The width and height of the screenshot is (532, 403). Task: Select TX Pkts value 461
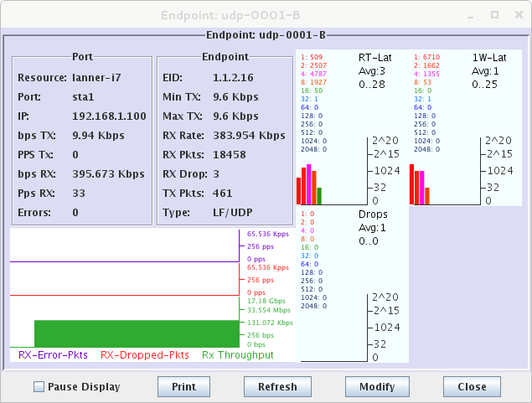click(x=222, y=194)
